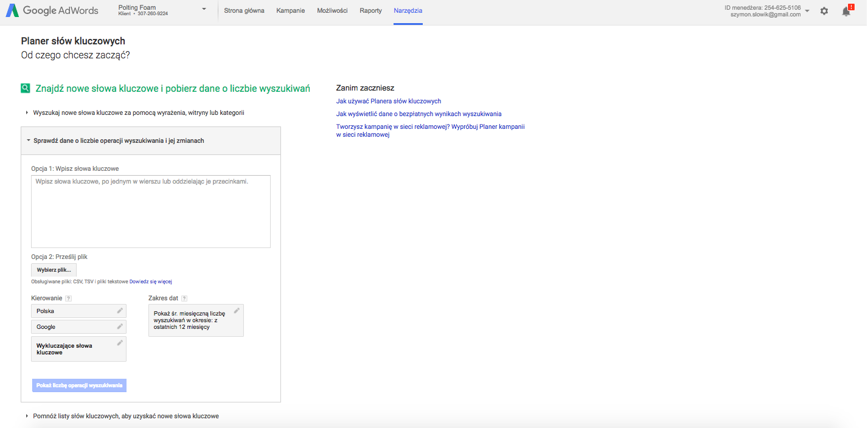
Task: Click the Opcja 2: Prześlij plik label
Action: tap(59, 257)
